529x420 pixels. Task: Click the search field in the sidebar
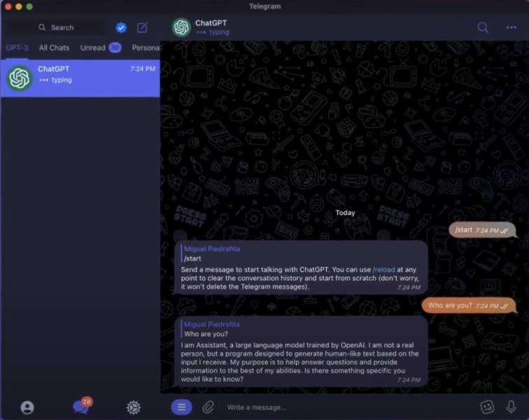[x=56, y=27]
